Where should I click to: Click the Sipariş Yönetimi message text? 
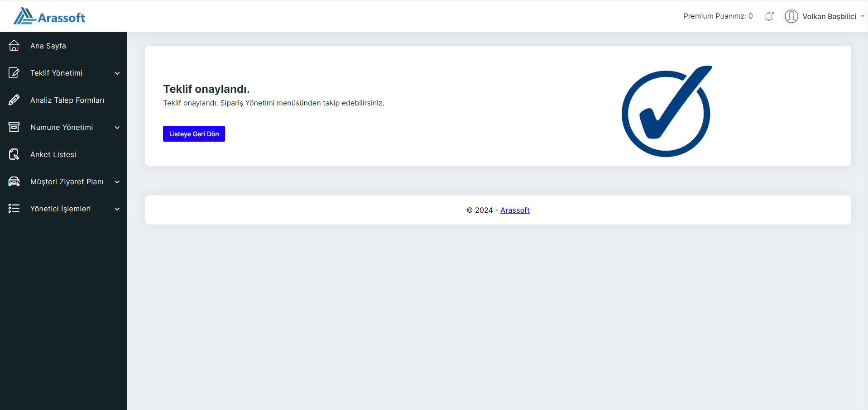click(x=273, y=103)
